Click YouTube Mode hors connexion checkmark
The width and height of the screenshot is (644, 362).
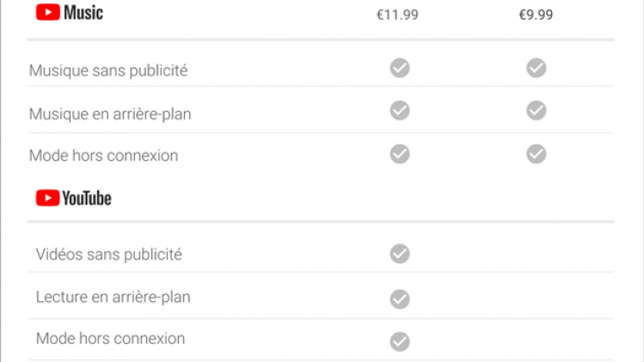tap(400, 341)
